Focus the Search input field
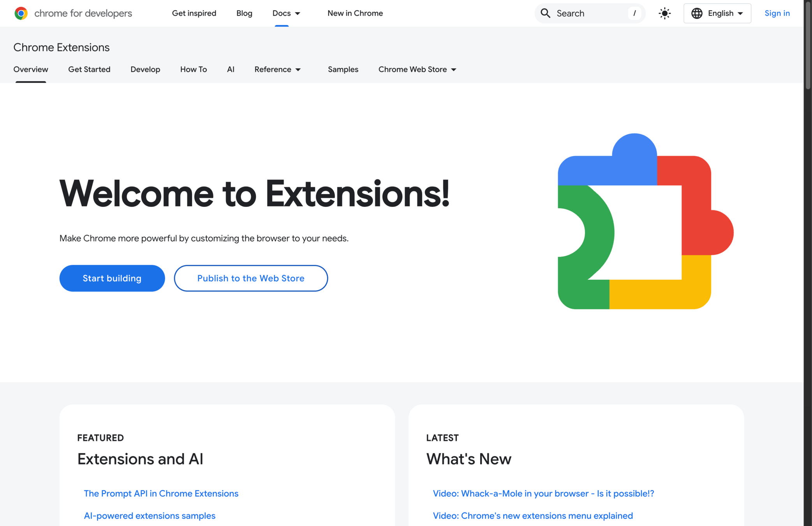Screen dimensions: 812x526 point(590,13)
